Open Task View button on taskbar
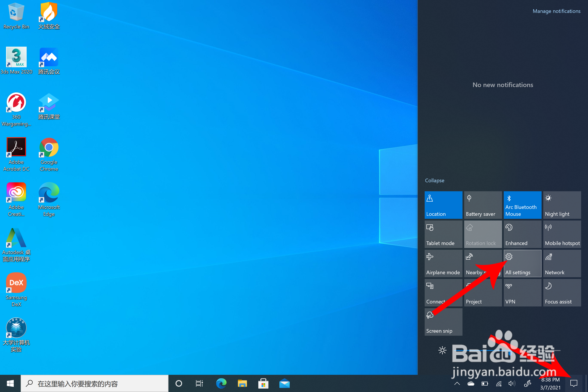This screenshot has width=588, height=392. coord(199,383)
